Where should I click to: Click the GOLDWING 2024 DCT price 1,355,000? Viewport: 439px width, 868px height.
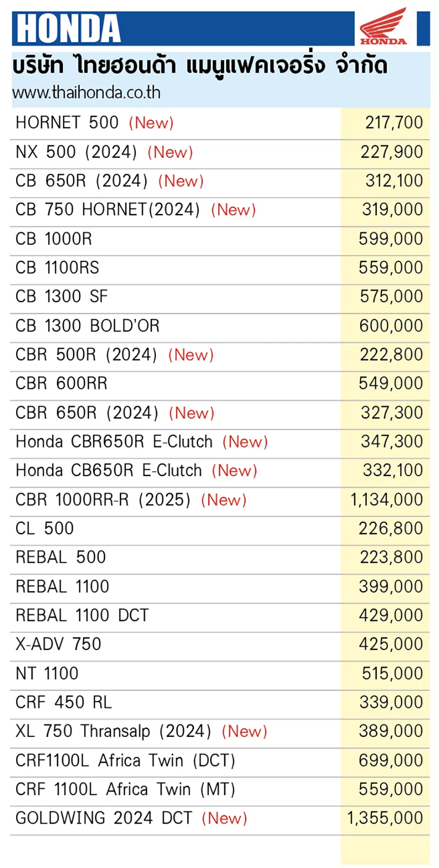385,818
